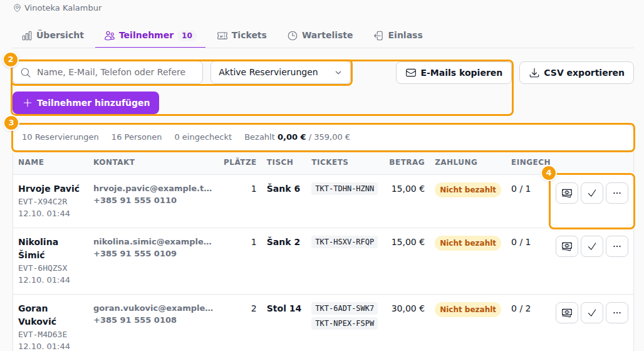Click Nicht bezahlt badge for Goran Vuković

[x=468, y=310]
